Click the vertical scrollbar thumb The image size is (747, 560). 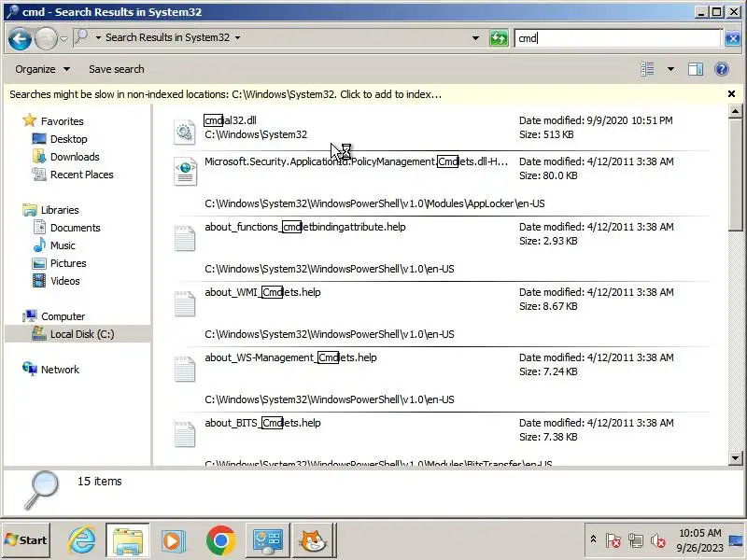click(x=735, y=175)
